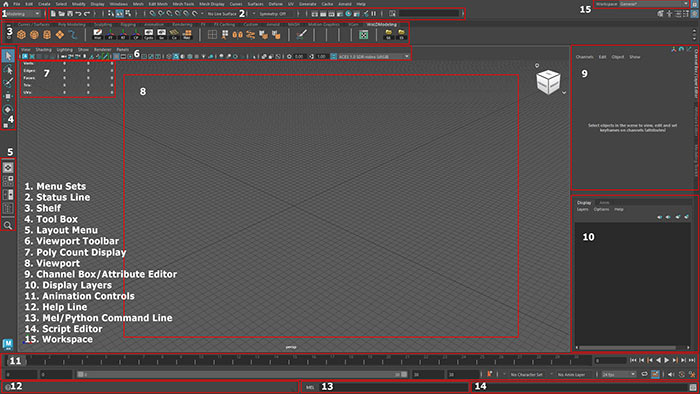
Task: Switch to two-pane side-by-side layout
Action: (8, 195)
